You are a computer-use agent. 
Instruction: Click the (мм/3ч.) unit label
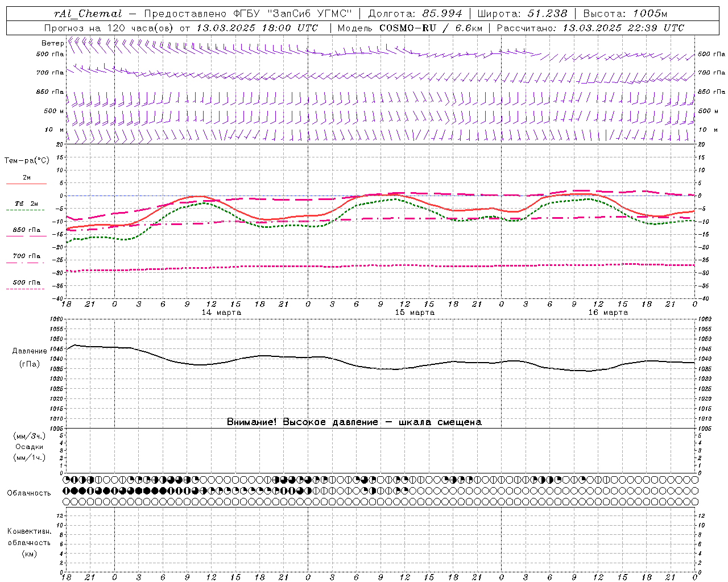point(30,436)
